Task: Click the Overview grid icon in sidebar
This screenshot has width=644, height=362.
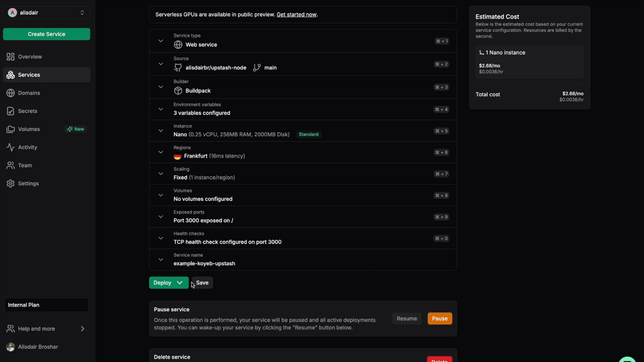Action: (x=10, y=57)
